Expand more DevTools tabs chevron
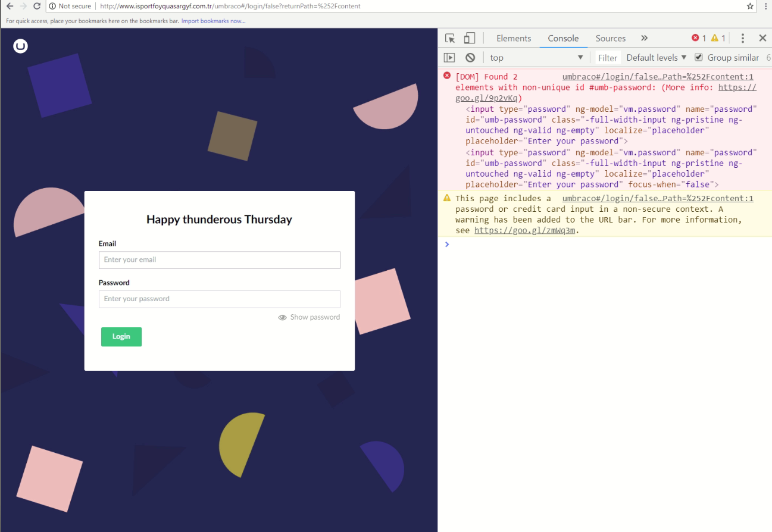The image size is (772, 532). pyautogui.click(x=644, y=38)
